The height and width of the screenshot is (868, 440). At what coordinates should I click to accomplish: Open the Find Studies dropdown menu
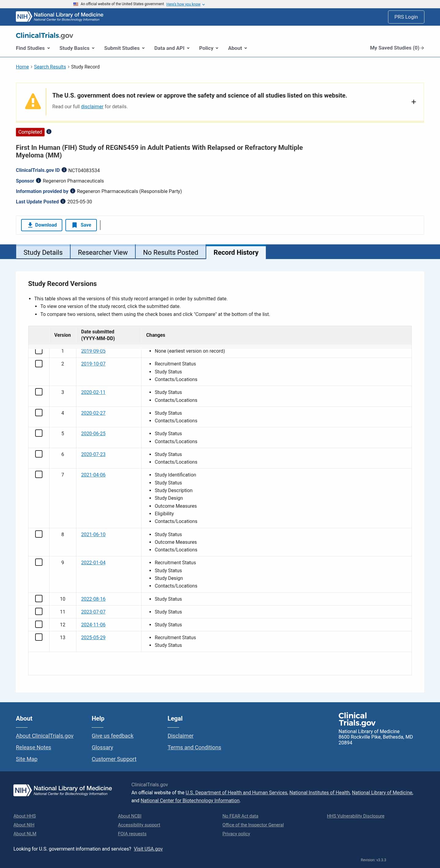point(33,48)
